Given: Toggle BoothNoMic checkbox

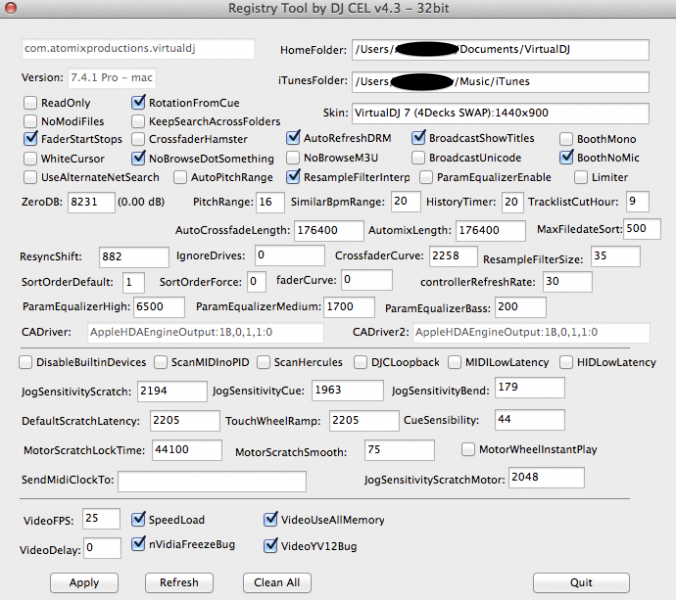Looking at the screenshot, I should coord(566,157).
